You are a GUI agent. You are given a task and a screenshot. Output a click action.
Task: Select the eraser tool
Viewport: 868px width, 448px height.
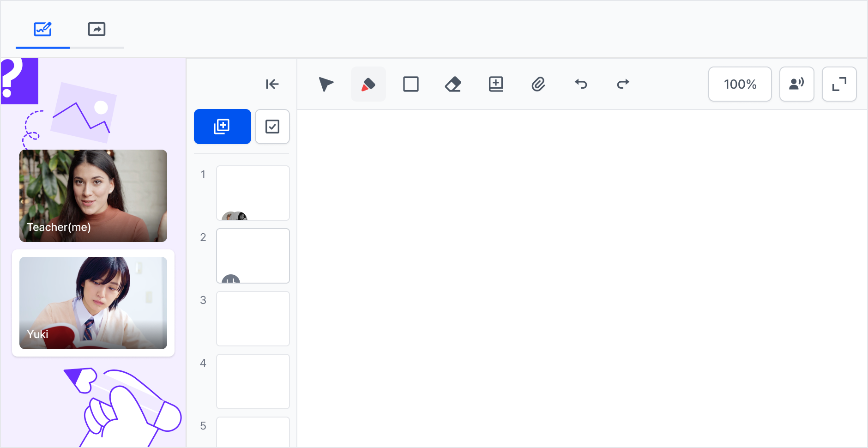point(453,84)
